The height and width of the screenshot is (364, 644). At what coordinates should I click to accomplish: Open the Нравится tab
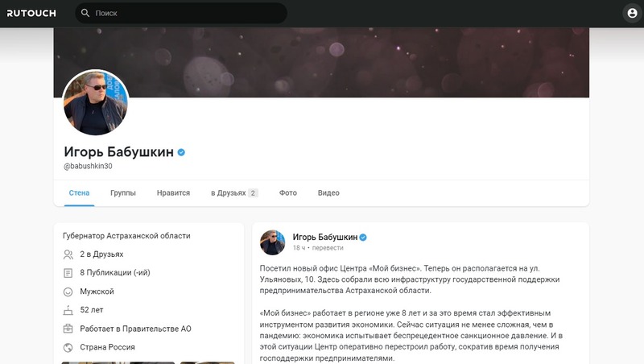173,193
